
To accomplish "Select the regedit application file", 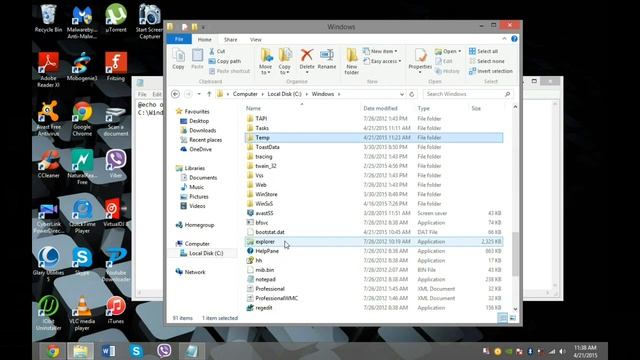I will (373, 308).
